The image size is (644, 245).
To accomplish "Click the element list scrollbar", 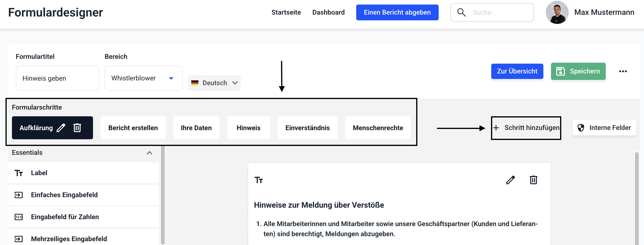I will pos(163,195).
